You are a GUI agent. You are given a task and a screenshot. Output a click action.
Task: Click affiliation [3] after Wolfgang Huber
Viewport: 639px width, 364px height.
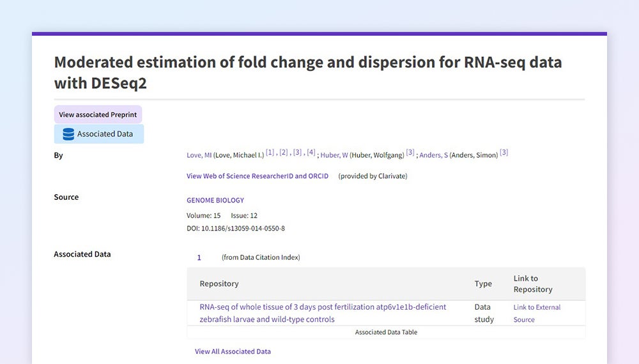click(x=410, y=153)
